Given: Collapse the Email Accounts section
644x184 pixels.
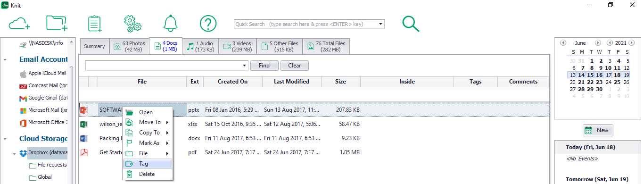Looking at the screenshot, I should pyautogui.click(x=5, y=60).
